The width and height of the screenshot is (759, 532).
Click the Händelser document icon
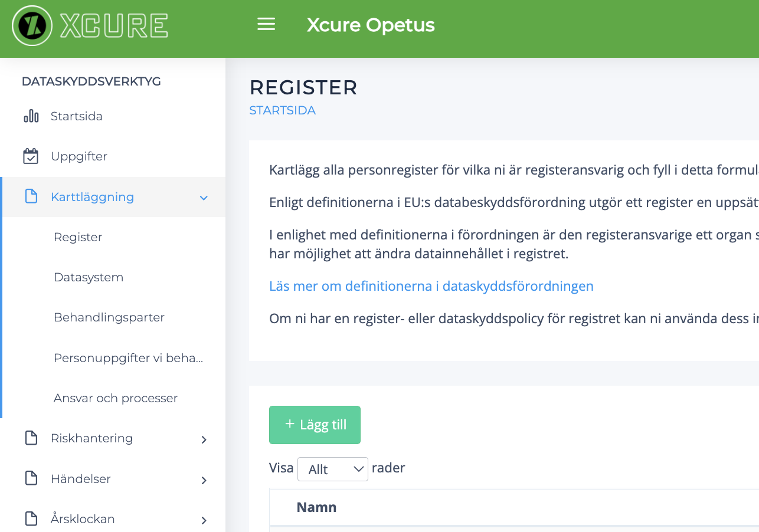tap(31, 478)
